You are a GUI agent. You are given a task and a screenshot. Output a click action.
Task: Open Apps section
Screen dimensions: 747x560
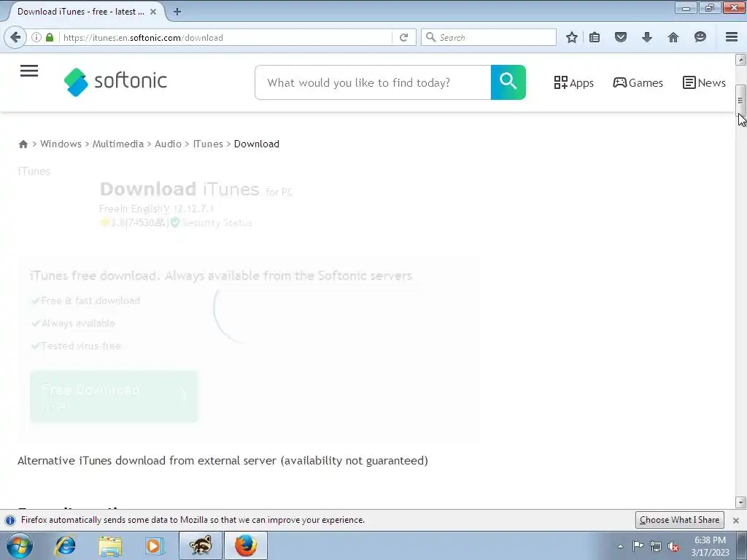(573, 83)
